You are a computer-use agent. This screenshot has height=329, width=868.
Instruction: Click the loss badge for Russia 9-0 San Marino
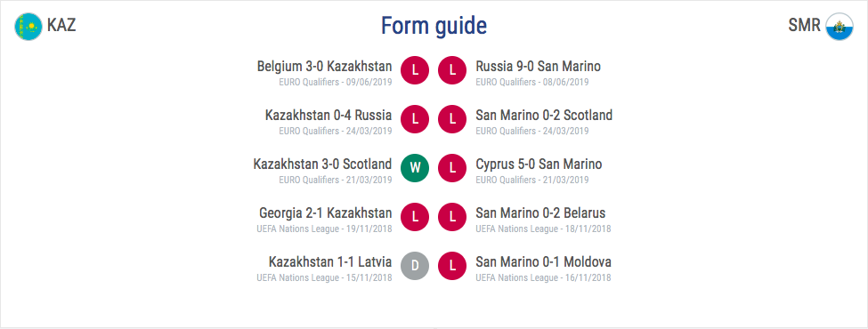point(452,70)
